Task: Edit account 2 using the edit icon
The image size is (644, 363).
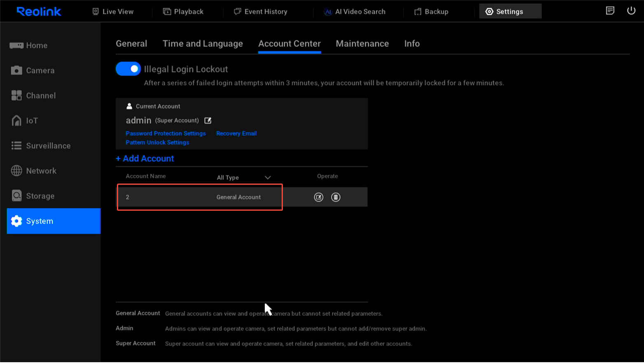Action: [318, 198]
